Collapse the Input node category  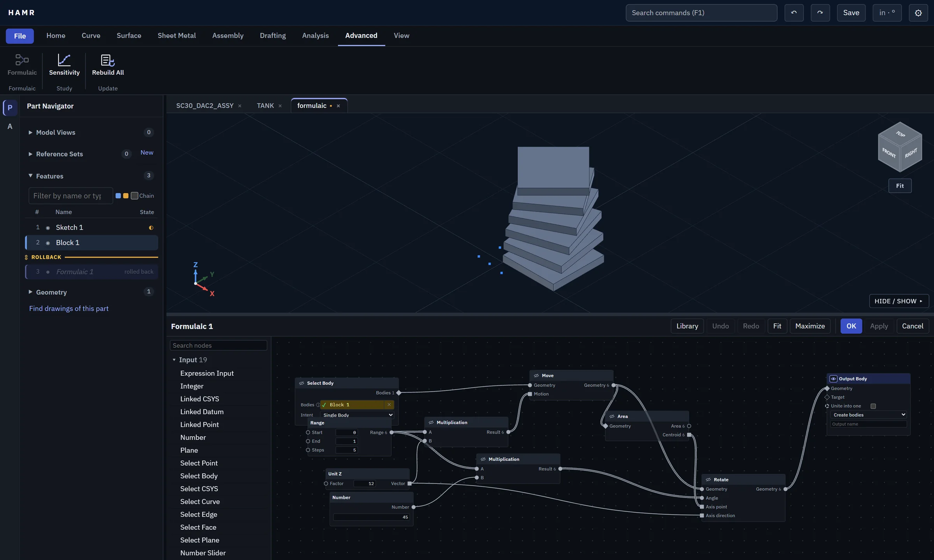[174, 360]
